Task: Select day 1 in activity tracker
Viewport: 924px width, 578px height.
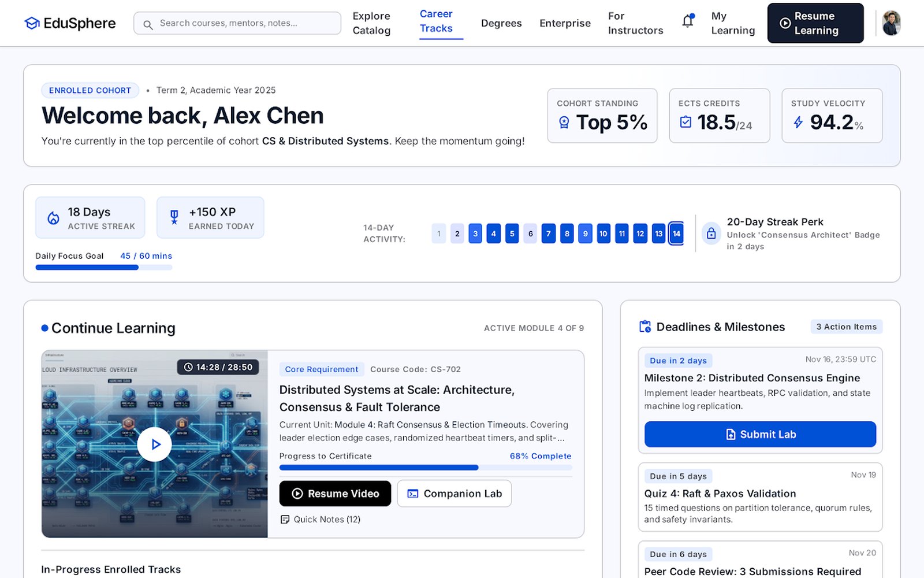Action: point(439,234)
